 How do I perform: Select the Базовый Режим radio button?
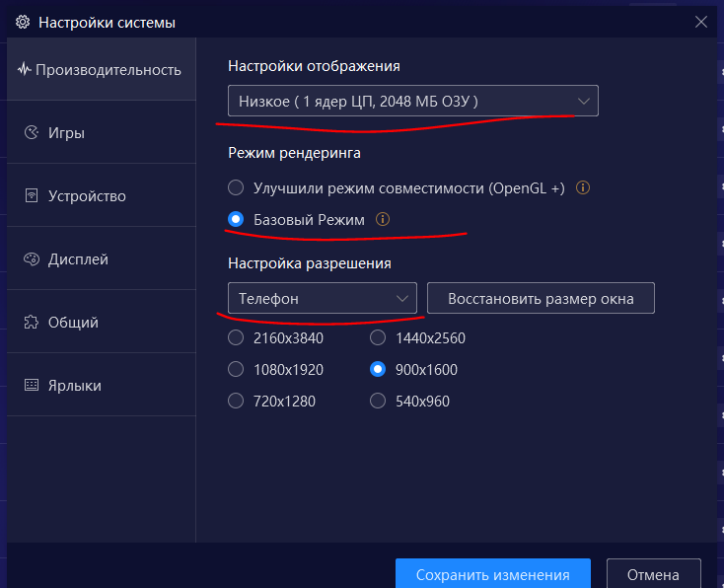(x=236, y=219)
